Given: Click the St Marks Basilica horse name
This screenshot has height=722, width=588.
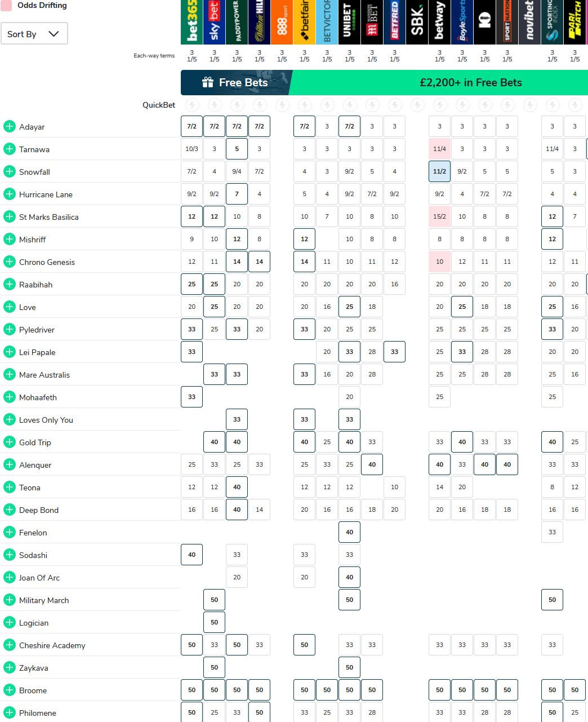Looking at the screenshot, I should pos(48,217).
